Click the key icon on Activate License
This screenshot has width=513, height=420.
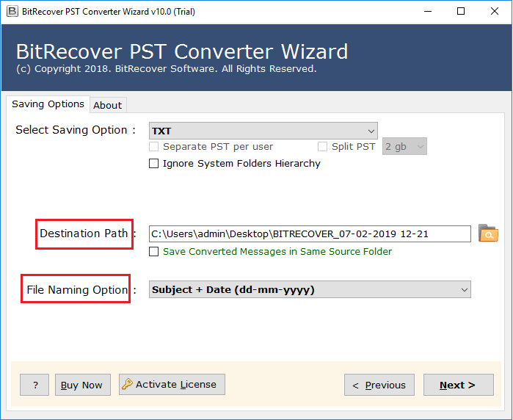point(127,384)
